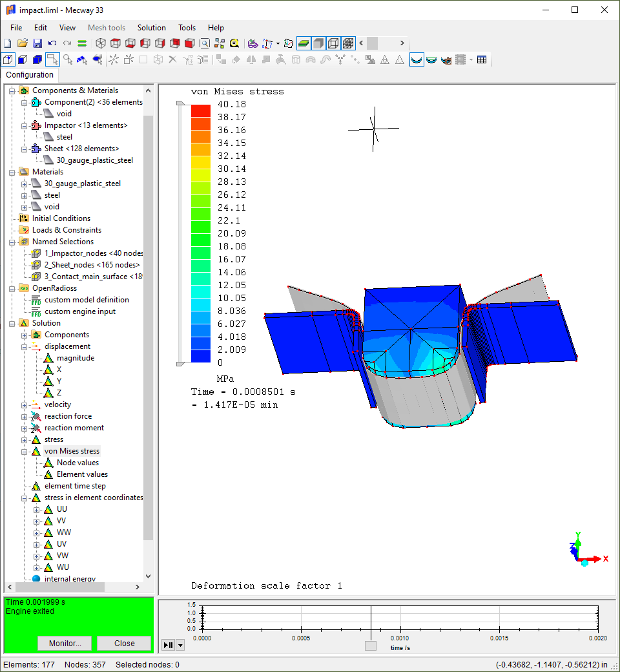Screen dimensions: 620x672
Task: Collapse the OpenRadioss node
Action: coord(12,289)
